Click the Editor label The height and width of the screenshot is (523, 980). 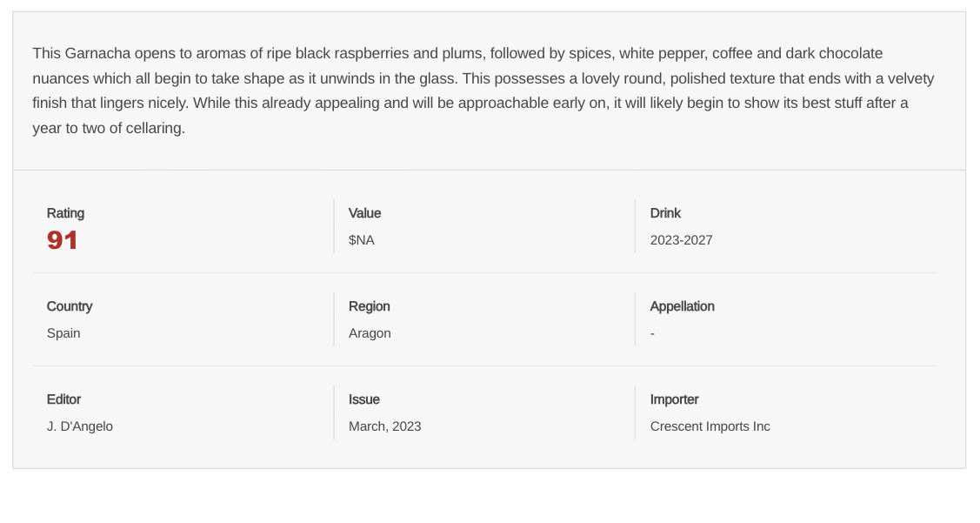coord(63,399)
